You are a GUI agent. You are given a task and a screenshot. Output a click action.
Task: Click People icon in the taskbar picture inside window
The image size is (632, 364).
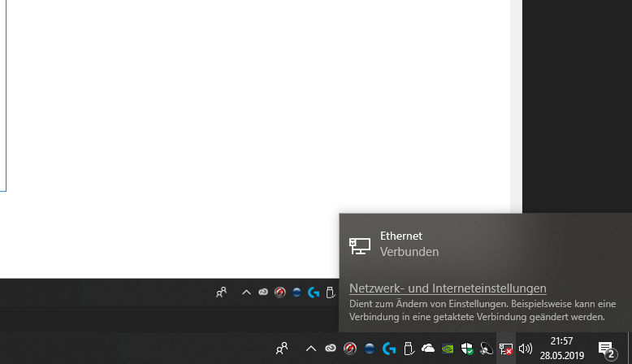[221, 292]
